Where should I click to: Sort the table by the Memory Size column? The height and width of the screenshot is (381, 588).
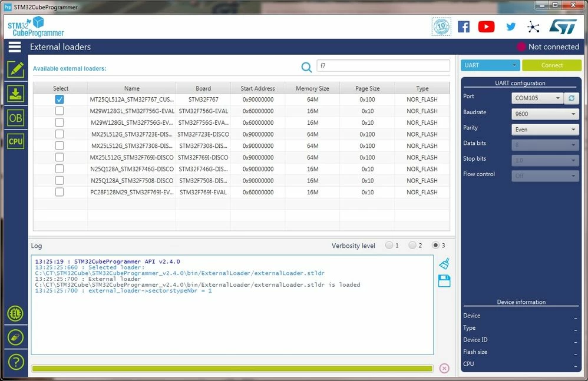[312, 88]
